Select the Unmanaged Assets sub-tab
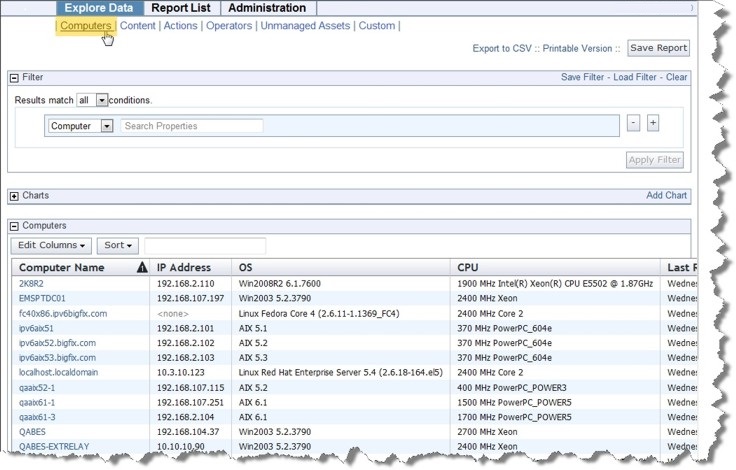Screen dimensions: 736x470 306,26
